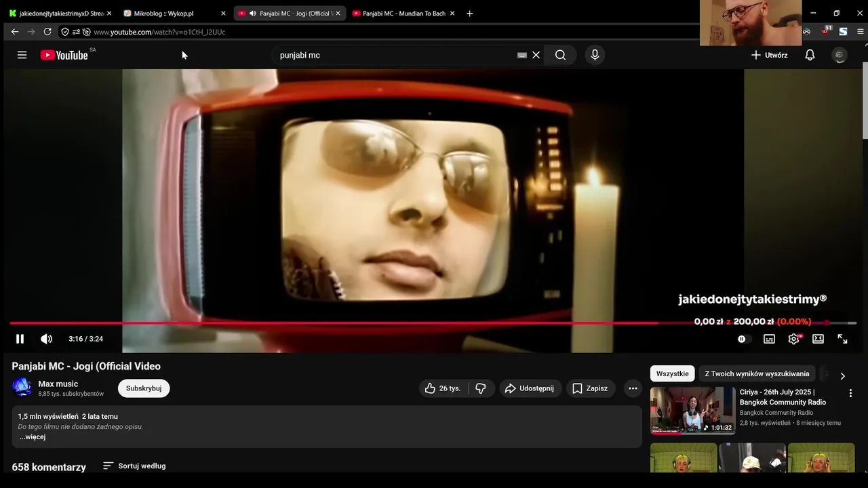The width and height of the screenshot is (868, 488).
Task: Open the browser application menu
Action: click(861, 31)
